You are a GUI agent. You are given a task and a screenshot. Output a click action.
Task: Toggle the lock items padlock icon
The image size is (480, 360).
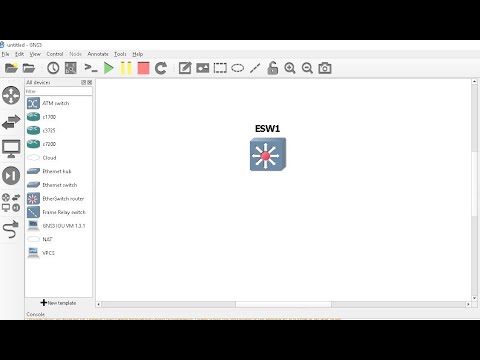273,68
